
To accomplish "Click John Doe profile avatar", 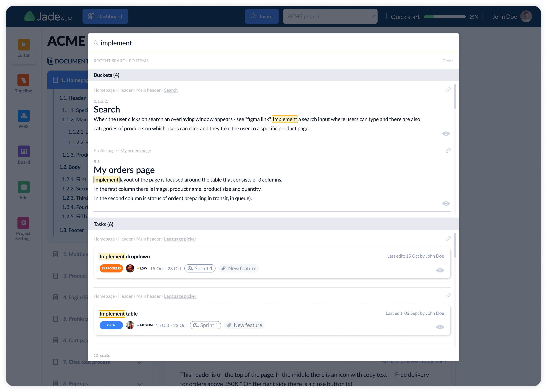I will [526, 16].
